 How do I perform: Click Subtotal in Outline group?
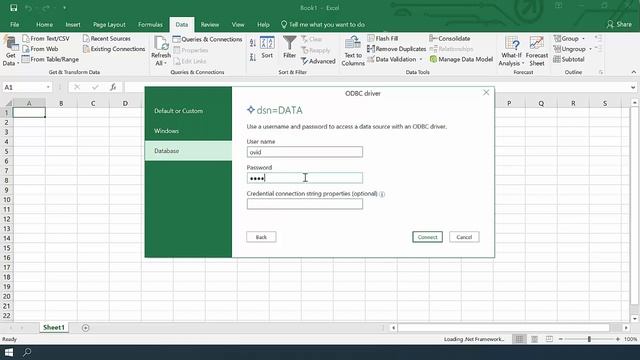click(569, 59)
